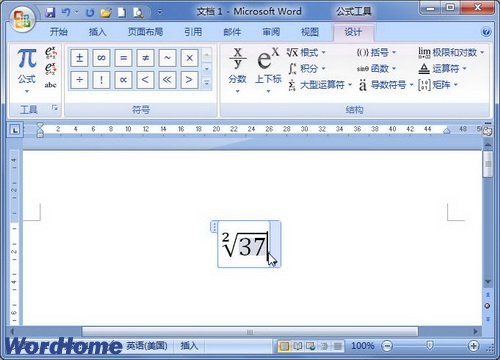Image resolution: width=500 pixels, height=360 pixels.
Task: Toggle 插入 mode in status bar
Action: click(x=189, y=346)
